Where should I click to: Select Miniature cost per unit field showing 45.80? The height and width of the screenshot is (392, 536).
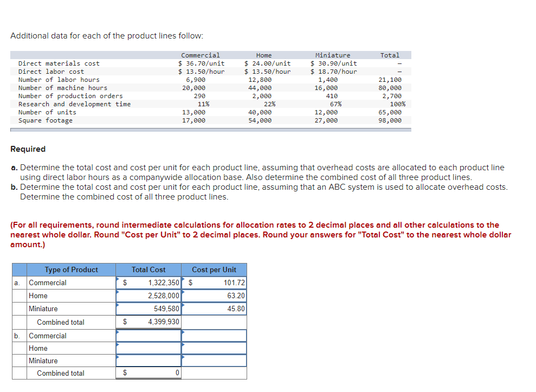coord(214,309)
